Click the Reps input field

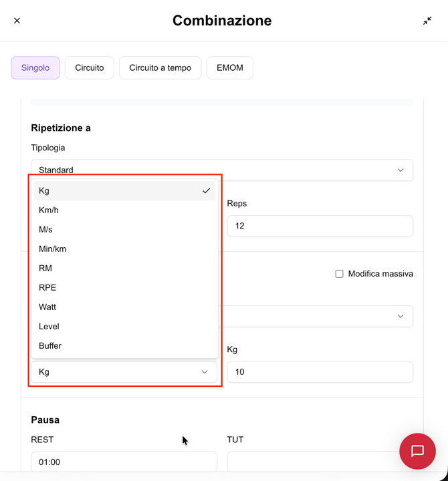[x=320, y=226]
